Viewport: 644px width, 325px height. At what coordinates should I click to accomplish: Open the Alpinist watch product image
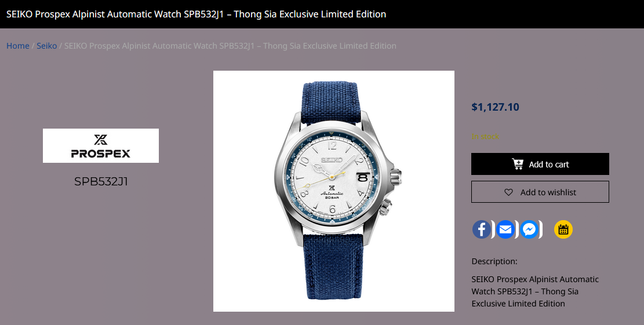click(333, 191)
